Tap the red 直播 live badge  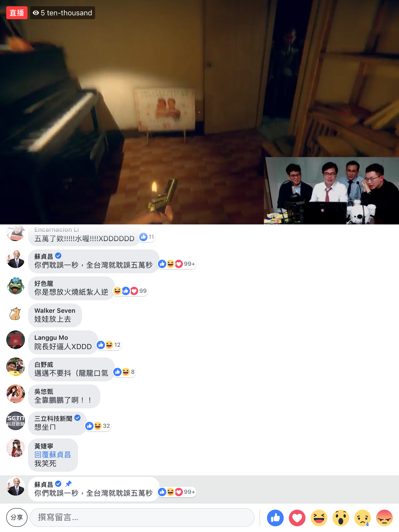tap(17, 13)
